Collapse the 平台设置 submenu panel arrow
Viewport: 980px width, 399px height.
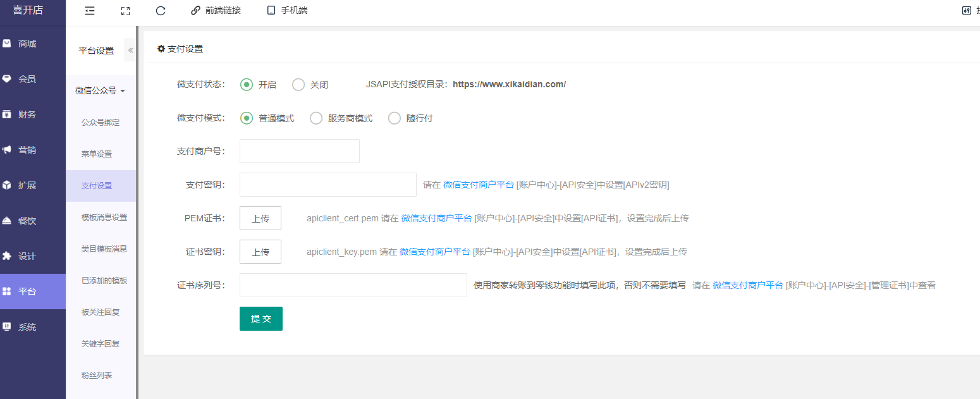click(x=130, y=51)
